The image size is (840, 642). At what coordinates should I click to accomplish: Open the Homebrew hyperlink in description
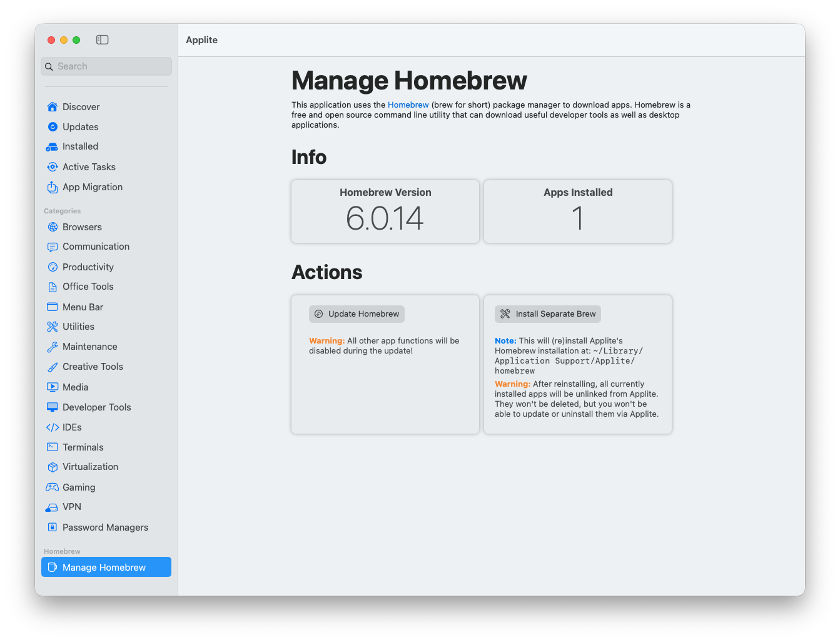tap(408, 105)
